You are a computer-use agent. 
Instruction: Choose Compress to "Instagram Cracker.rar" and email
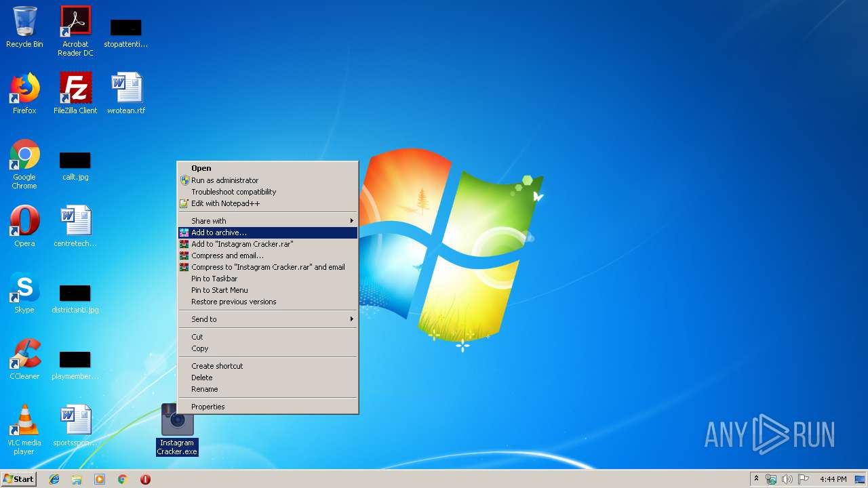click(x=268, y=267)
